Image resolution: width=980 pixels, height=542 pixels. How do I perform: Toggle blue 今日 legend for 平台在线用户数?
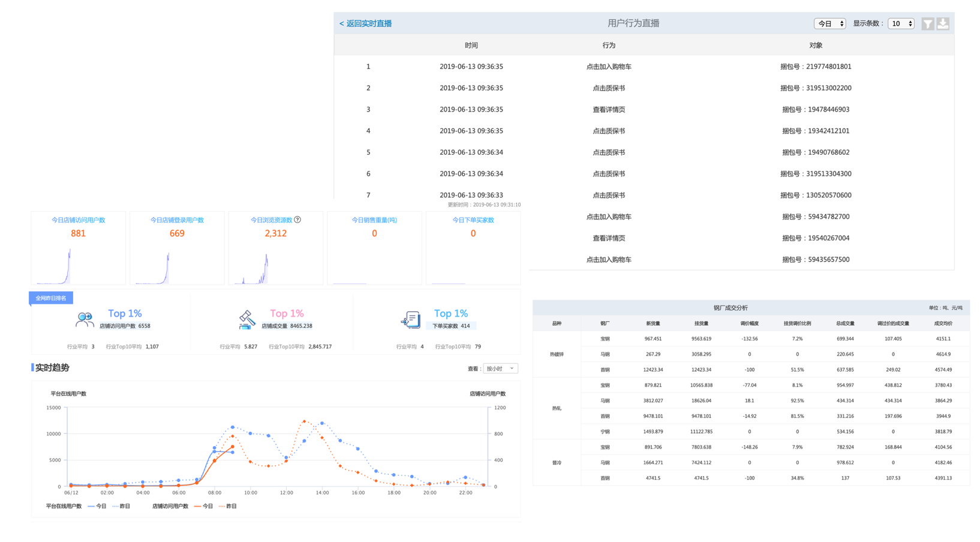click(97, 506)
